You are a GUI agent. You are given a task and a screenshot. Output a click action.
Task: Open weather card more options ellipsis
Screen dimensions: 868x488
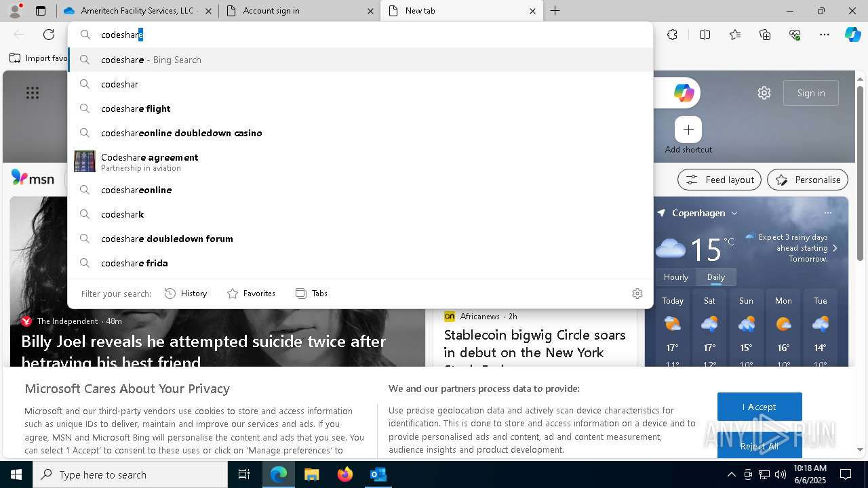[x=828, y=213]
